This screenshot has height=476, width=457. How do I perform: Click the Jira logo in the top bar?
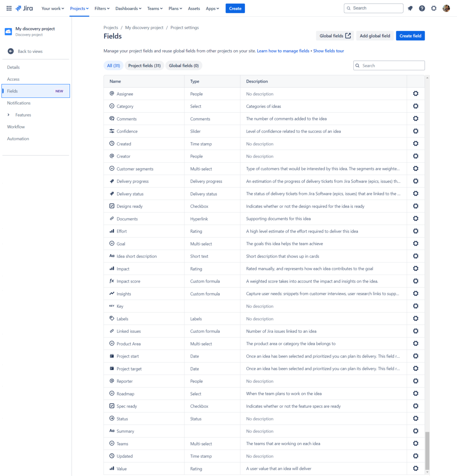pyautogui.click(x=24, y=8)
